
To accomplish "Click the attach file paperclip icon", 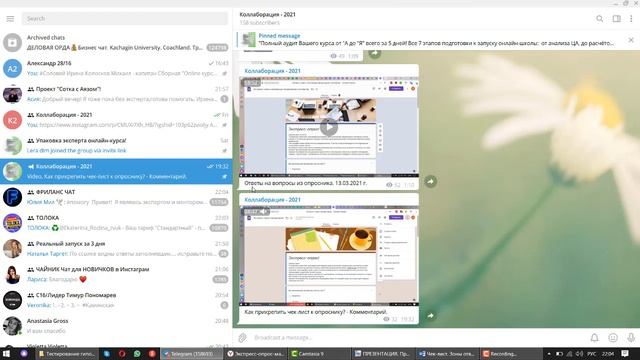I will pos(242,338).
